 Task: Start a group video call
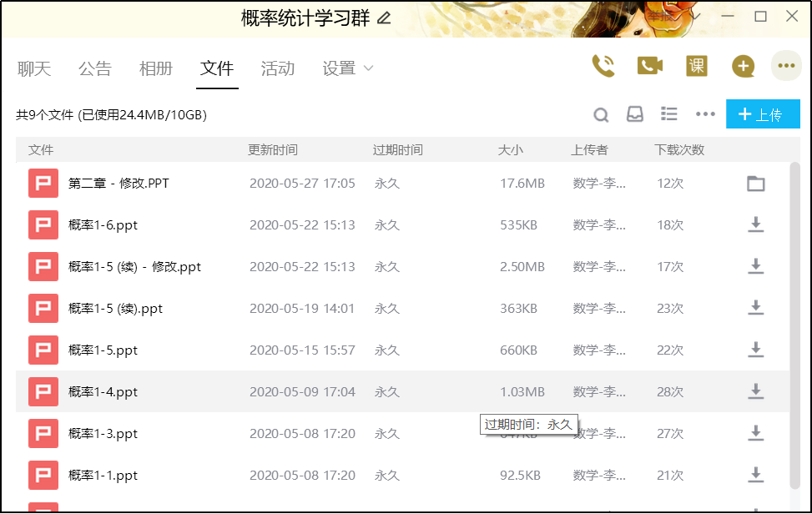(649, 66)
